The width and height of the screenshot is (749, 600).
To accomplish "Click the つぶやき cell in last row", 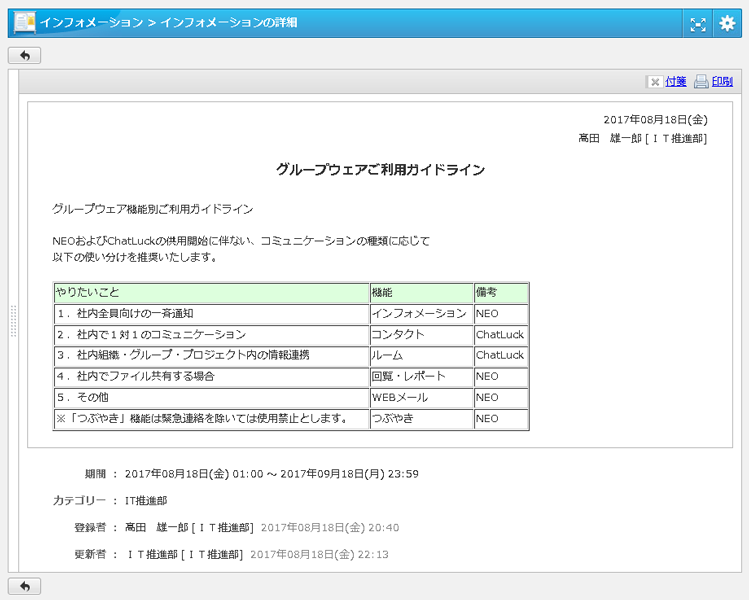I will [392, 419].
